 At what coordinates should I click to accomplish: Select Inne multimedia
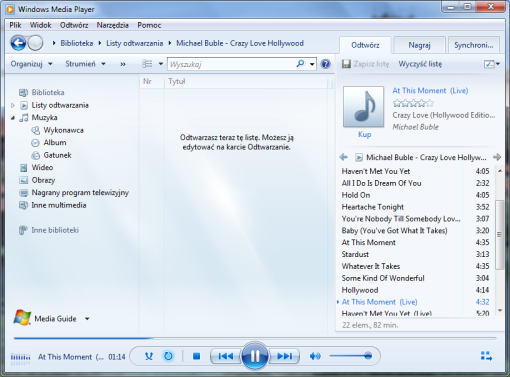pyautogui.click(x=59, y=205)
